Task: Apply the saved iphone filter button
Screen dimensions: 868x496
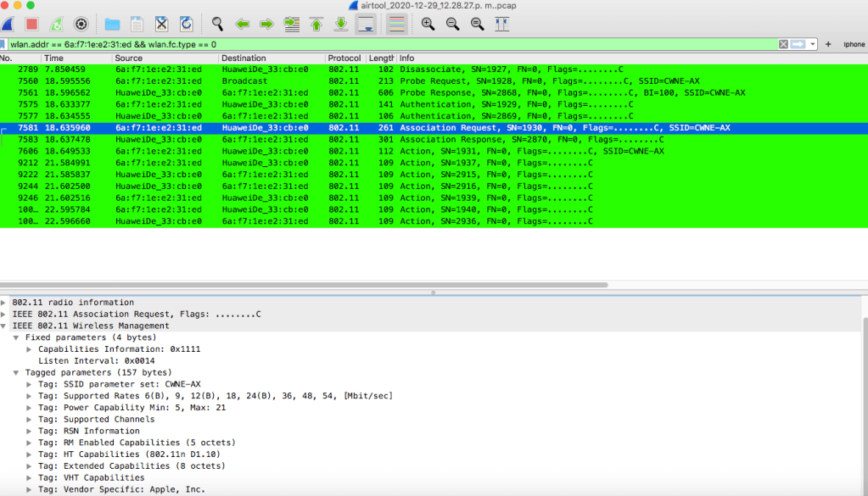Action: (x=853, y=44)
